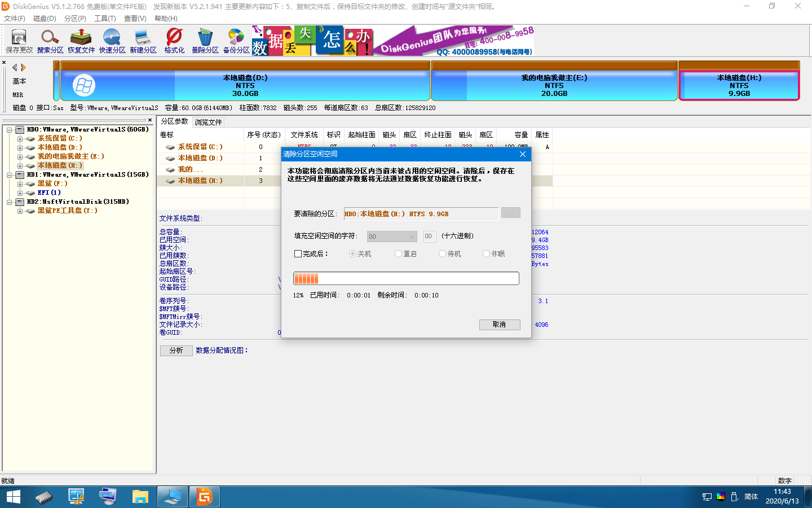Image resolution: width=812 pixels, height=508 pixels.
Task: Click the USB device tray icon
Action: click(734, 497)
